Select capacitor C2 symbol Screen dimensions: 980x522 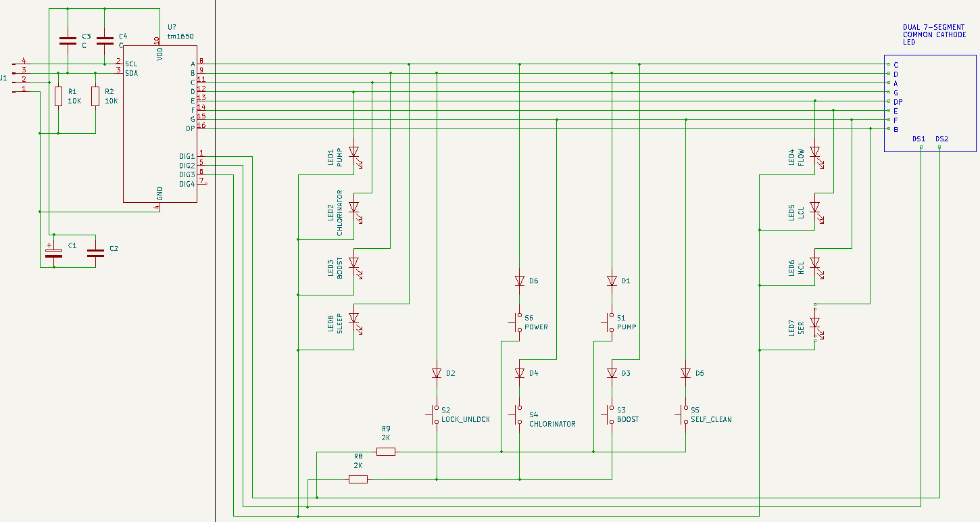(95, 253)
